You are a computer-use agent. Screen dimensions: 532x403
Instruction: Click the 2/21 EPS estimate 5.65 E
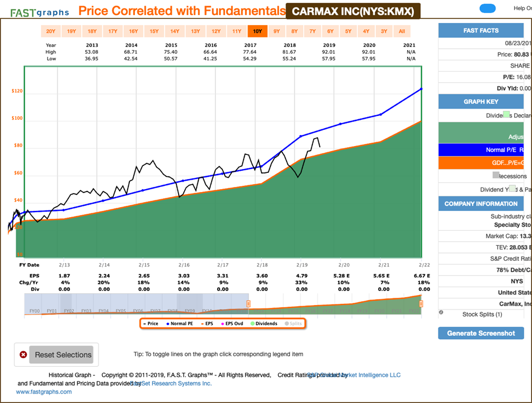pos(381,276)
